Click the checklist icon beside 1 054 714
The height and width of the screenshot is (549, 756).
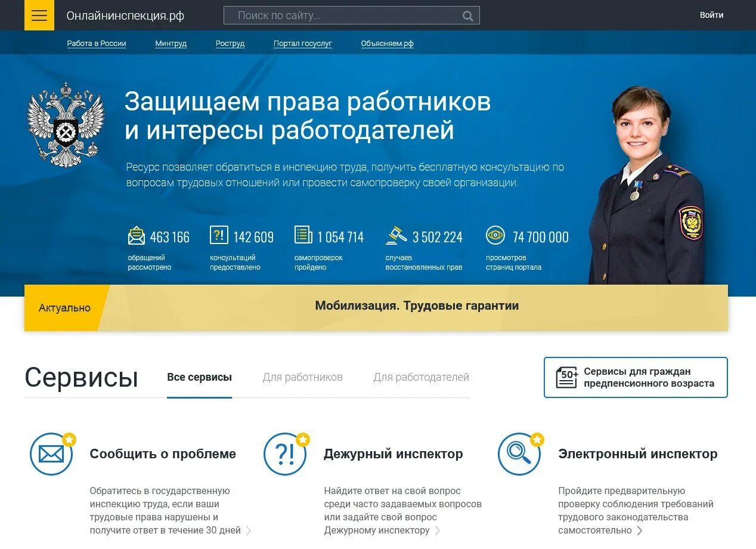[303, 235]
